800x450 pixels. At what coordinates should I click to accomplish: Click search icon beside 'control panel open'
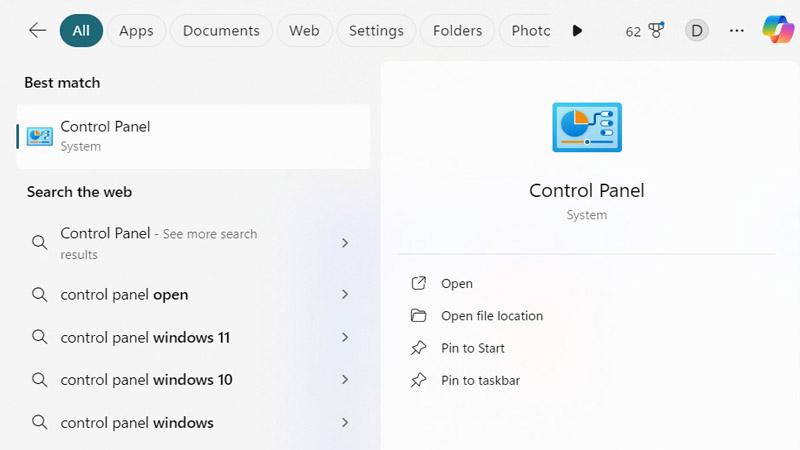[39, 294]
